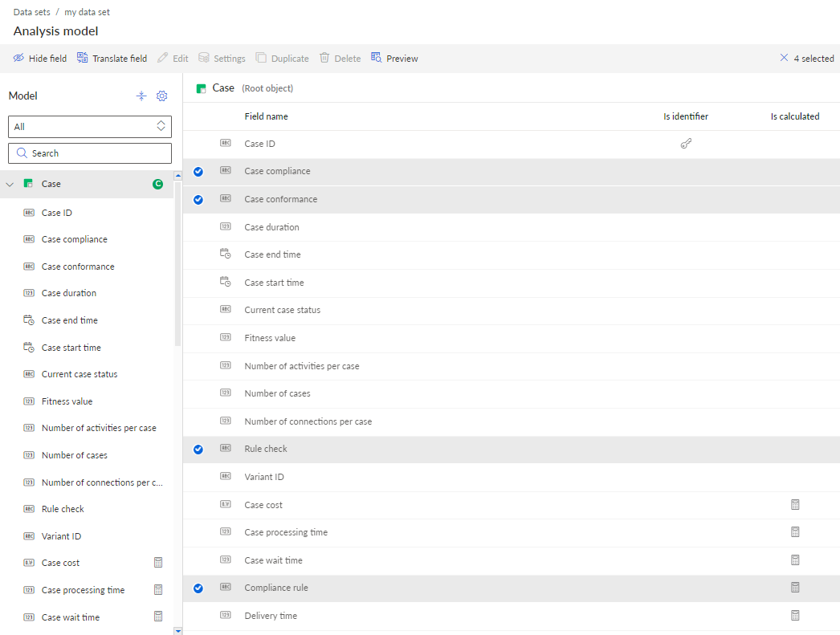Click calculated icon in Case wait time table row

click(795, 560)
